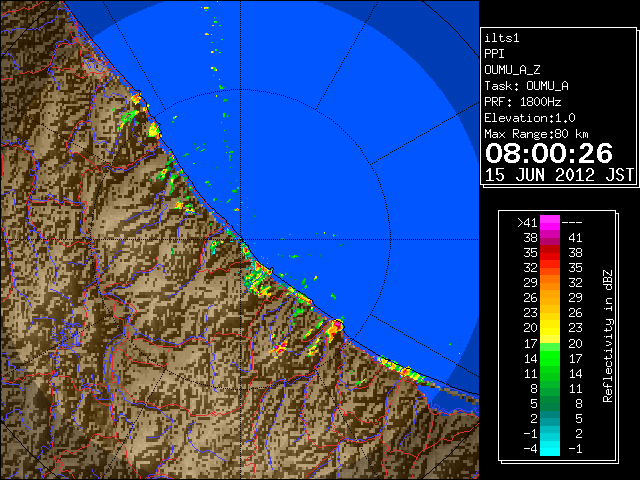Pick the orange 29–32 dBZ color band
Screen dimensions: 640x480
(550, 283)
